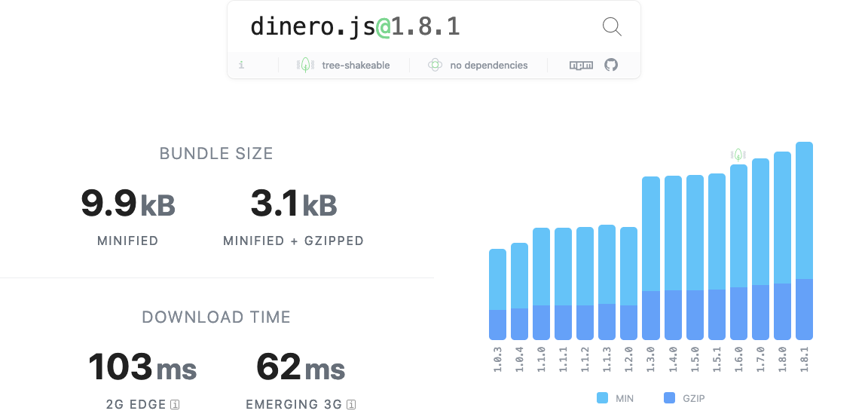
Task: Click the no dependencies flower icon
Action: 435,66
